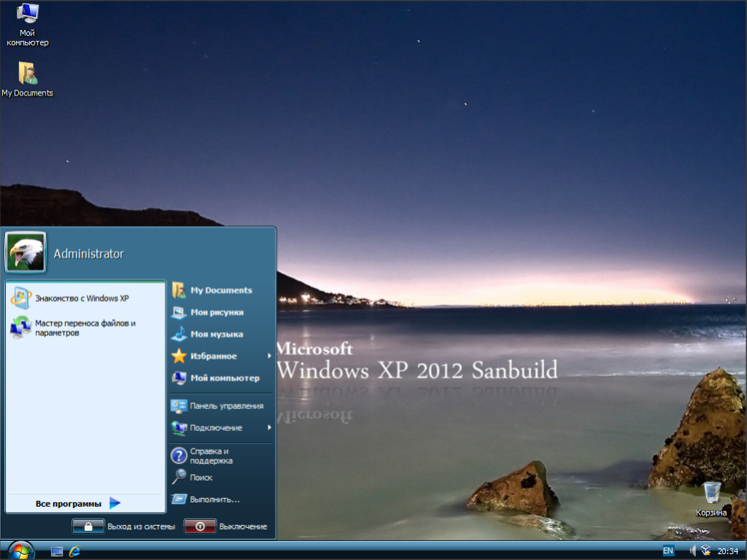This screenshot has height=560, width=747.
Task: Expand the Избранное submenu arrow
Action: pyautogui.click(x=269, y=356)
